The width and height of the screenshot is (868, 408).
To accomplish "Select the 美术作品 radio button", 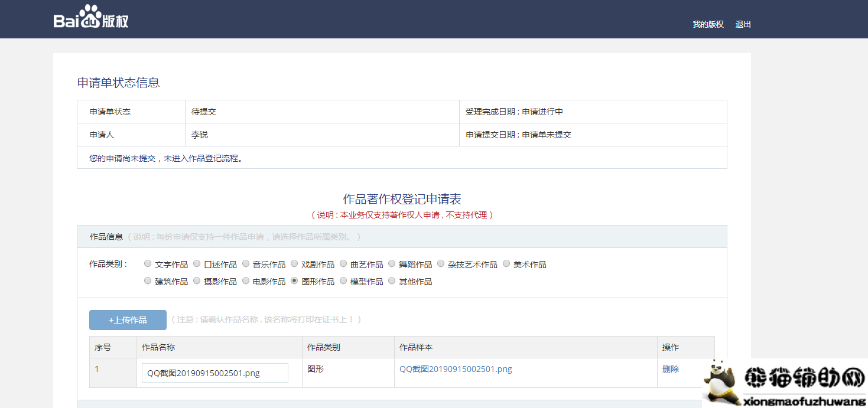I will click(506, 263).
